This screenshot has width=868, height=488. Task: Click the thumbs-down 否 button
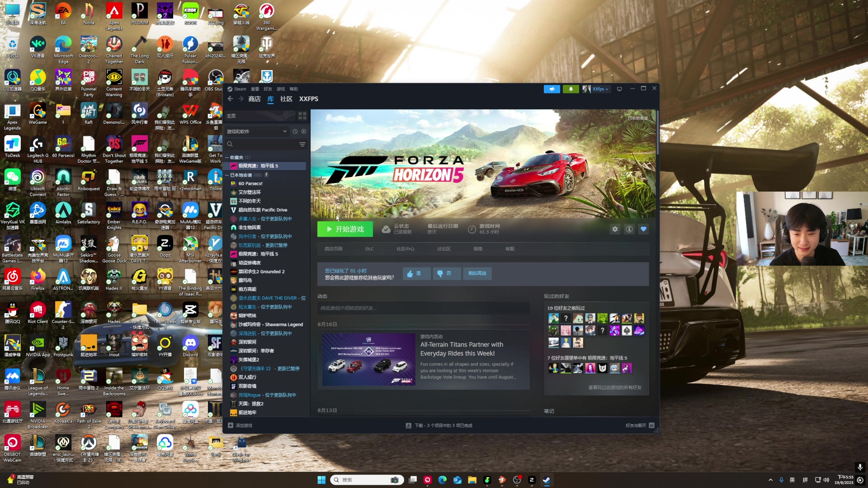click(447, 273)
